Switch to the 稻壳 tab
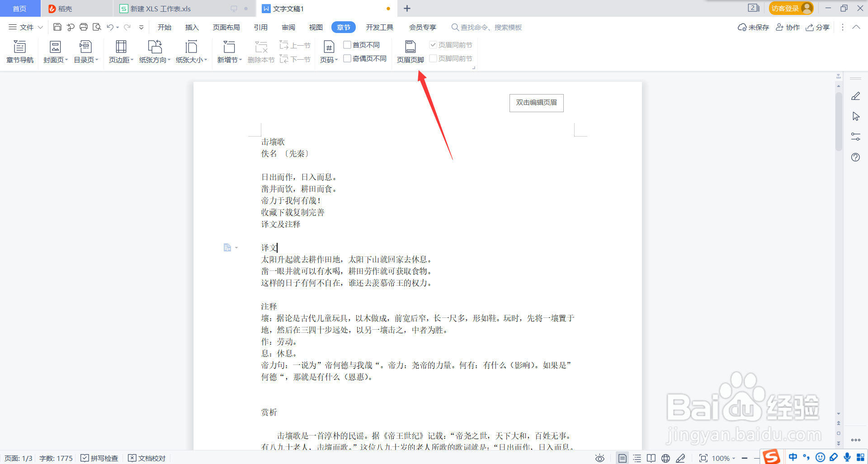Screen dimensions: 868x464 click(77, 9)
